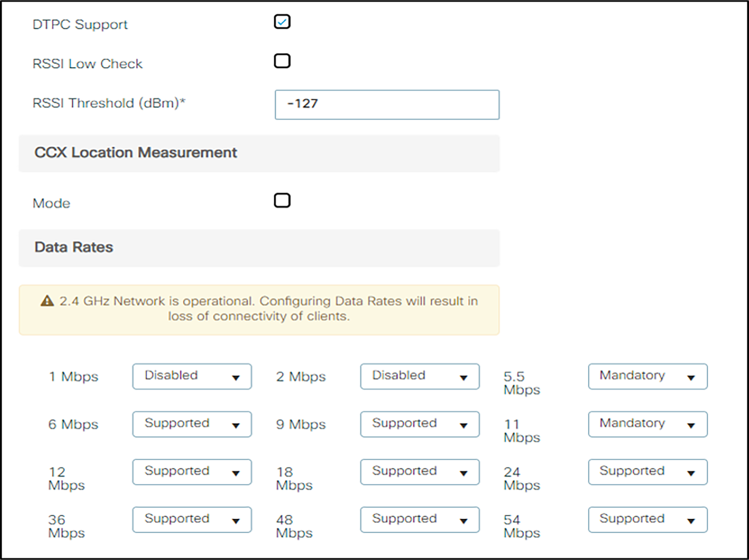749x560 pixels.
Task: Click the warning triangle icon in banner
Action: tap(47, 301)
